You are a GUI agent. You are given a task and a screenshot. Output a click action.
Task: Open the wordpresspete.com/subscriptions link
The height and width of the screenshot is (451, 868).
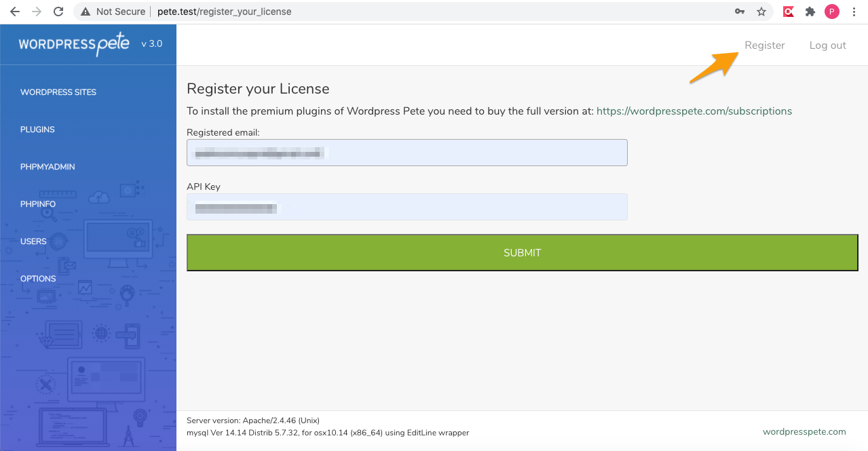tap(694, 111)
